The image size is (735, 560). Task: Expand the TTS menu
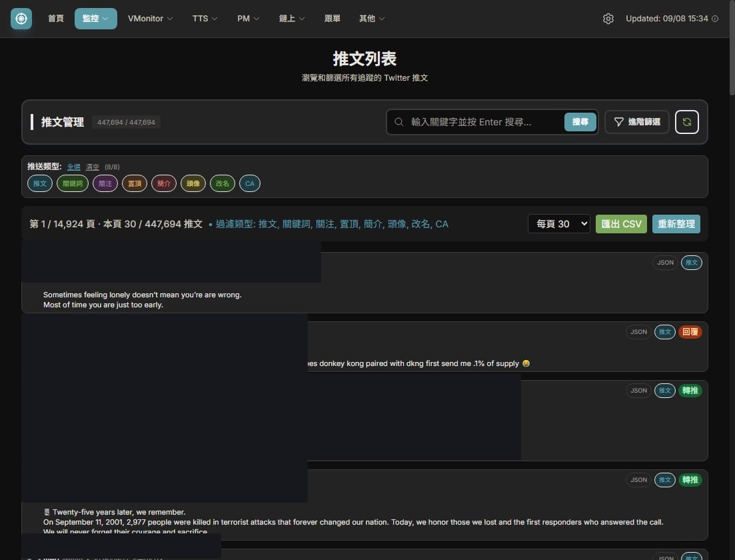tap(205, 19)
